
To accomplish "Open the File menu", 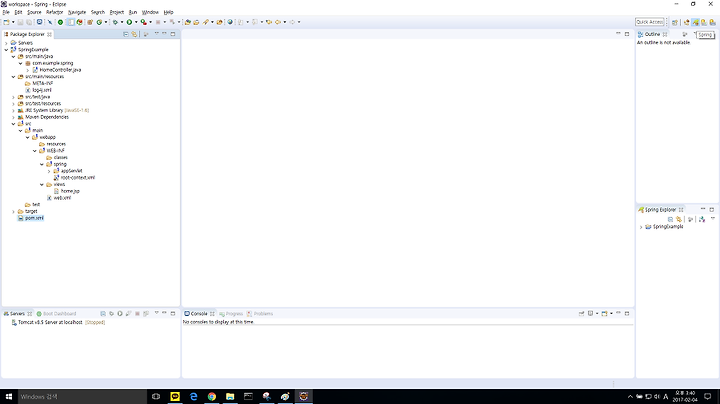I will click(x=6, y=12).
